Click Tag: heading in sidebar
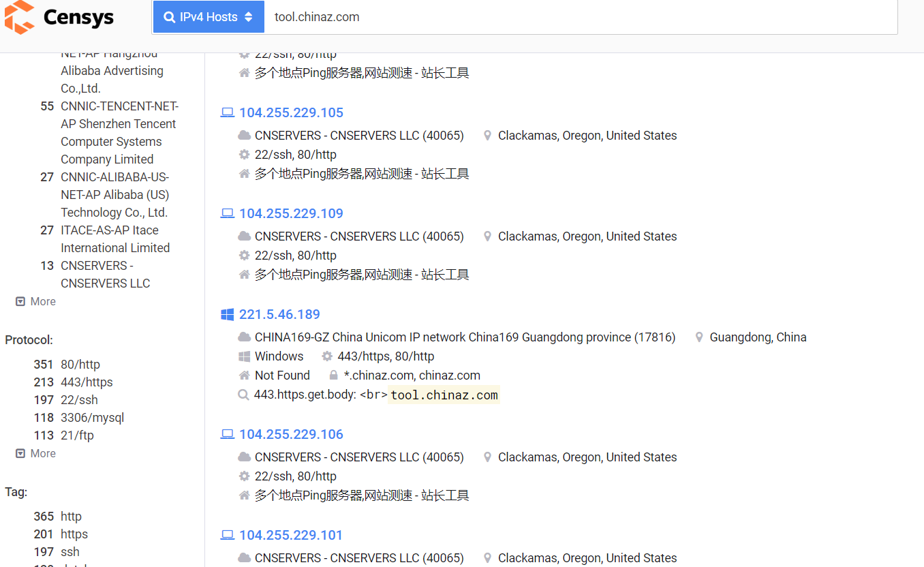Image resolution: width=924 pixels, height=567 pixels. pos(16,492)
